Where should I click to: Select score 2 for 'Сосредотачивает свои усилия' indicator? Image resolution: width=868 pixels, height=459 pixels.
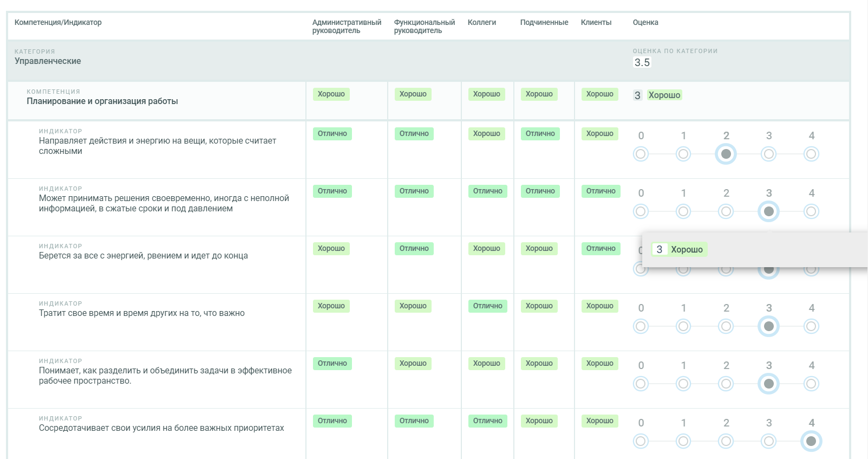point(726,441)
